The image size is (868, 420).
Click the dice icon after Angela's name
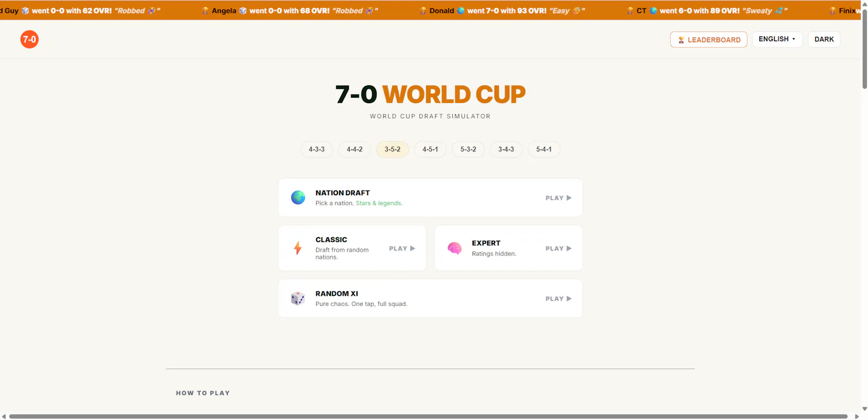coord(243,10)
